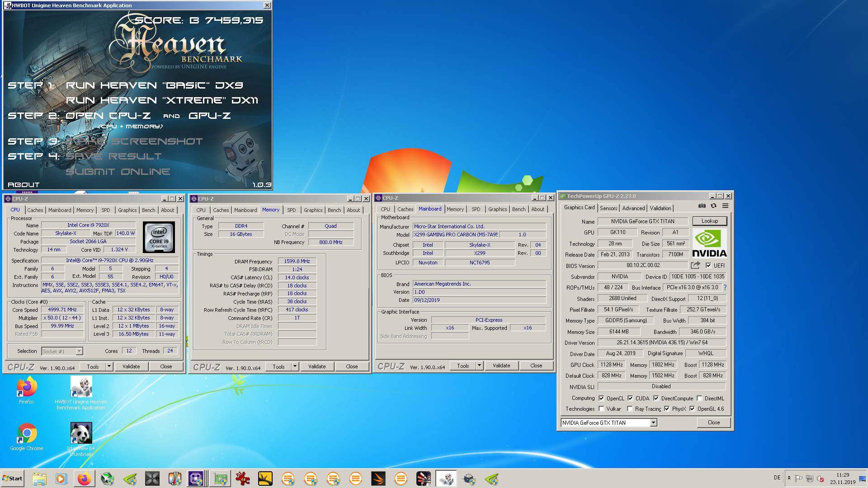
Task: Click the CPU-Z purple chip taskbar icon
Action: 196,479
